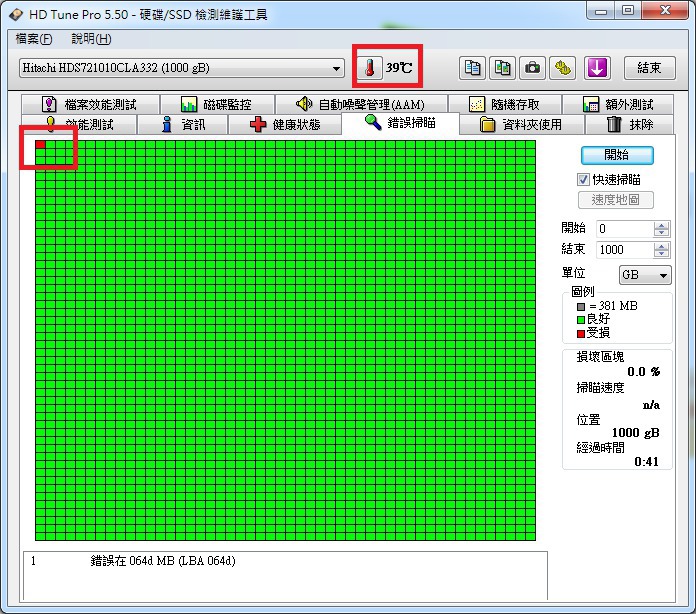Click the 1000 gB position value
696x614 pixels.
tap(636, 432)
